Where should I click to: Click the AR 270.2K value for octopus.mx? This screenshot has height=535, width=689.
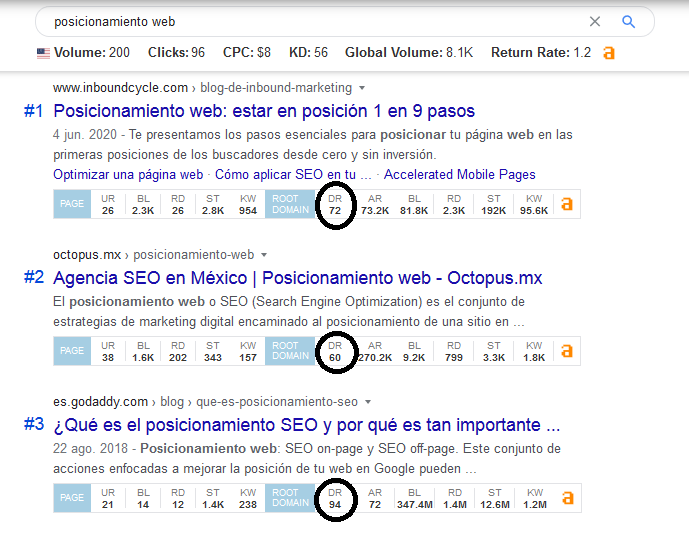(x=375, y=358)
